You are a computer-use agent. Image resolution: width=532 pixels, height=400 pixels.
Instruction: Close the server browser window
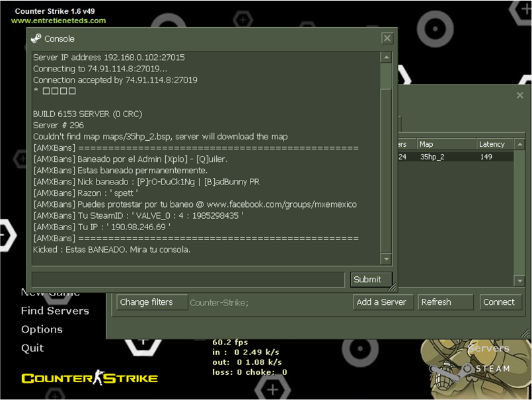click(x=520, y=95)
